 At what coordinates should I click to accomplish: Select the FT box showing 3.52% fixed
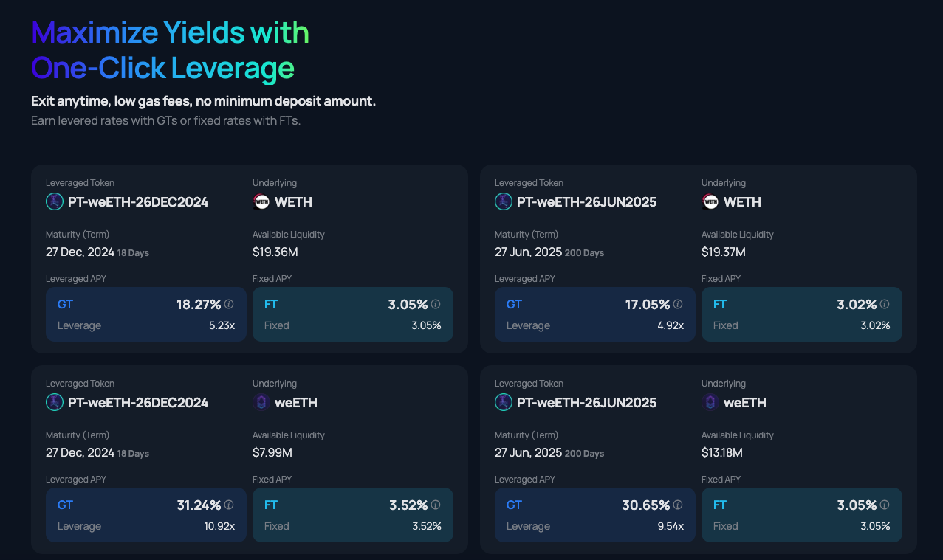click(x=353, y=515)
